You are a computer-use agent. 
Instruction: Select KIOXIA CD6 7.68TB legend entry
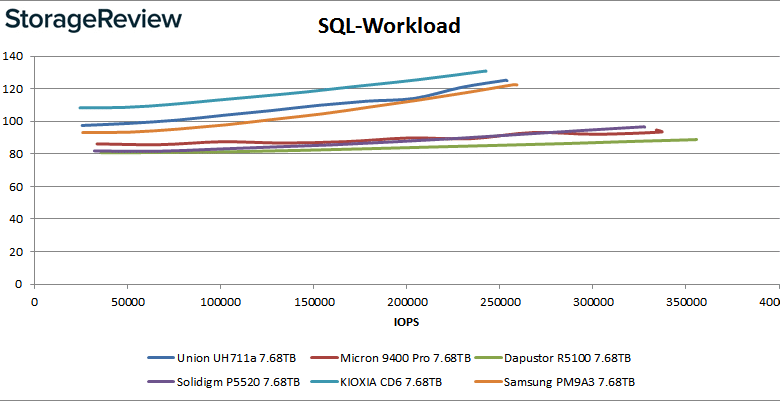tap(376, 382)
